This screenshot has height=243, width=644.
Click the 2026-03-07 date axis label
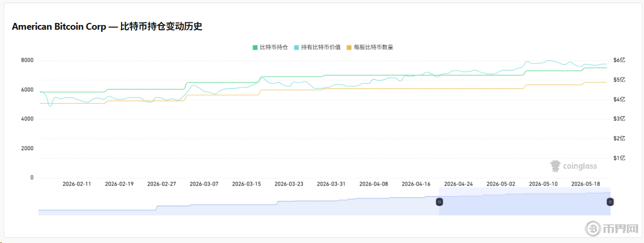204,184
